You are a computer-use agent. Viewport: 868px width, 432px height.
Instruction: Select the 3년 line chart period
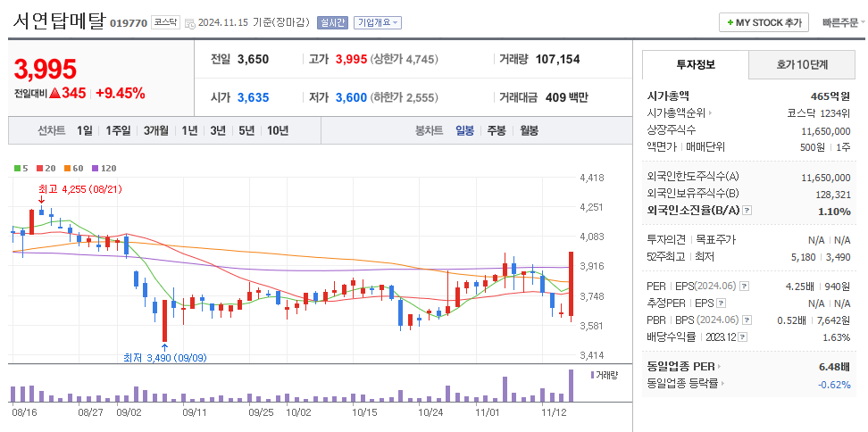coord(218,131)
